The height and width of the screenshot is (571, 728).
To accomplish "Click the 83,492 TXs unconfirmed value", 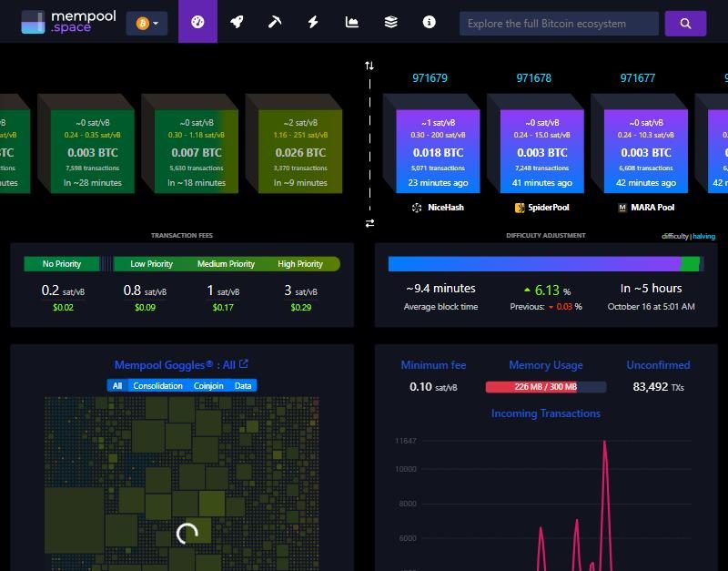I will point(658,386).
